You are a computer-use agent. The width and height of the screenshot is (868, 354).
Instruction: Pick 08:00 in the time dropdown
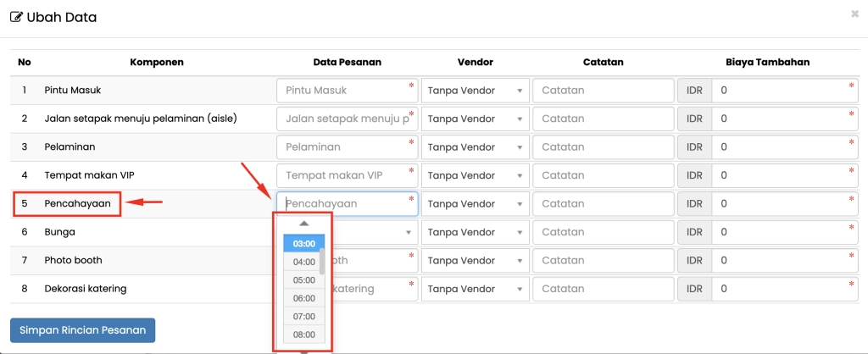[x=303, y=335]
